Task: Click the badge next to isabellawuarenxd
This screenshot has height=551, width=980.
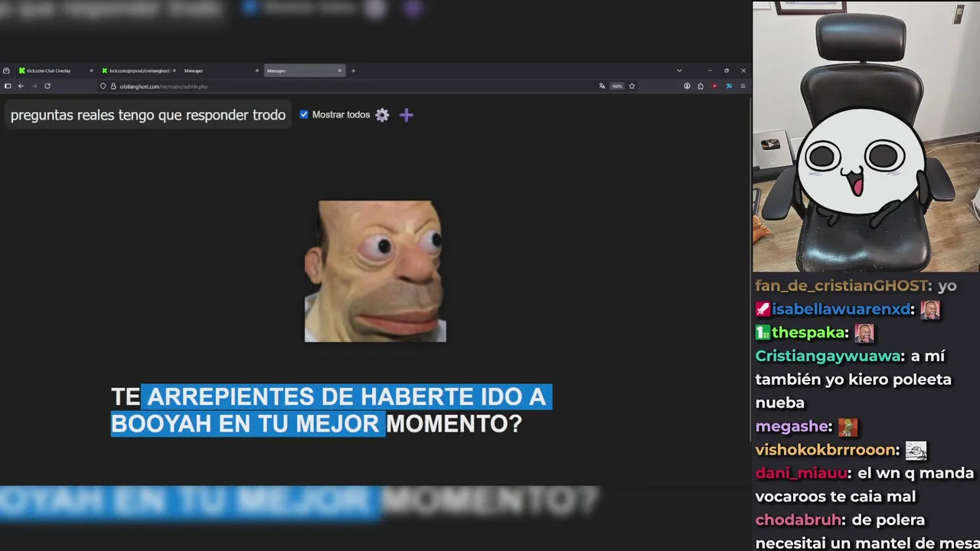Action: point(763,309)
